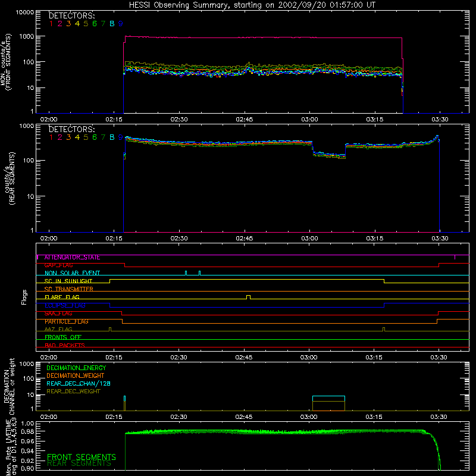Click the GAP_FLAG label

tap(58, 265)
